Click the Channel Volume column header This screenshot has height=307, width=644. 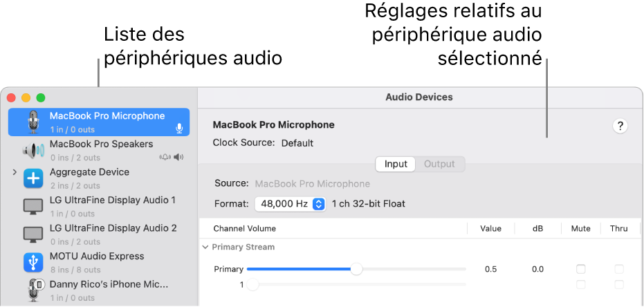pos(244,228)
